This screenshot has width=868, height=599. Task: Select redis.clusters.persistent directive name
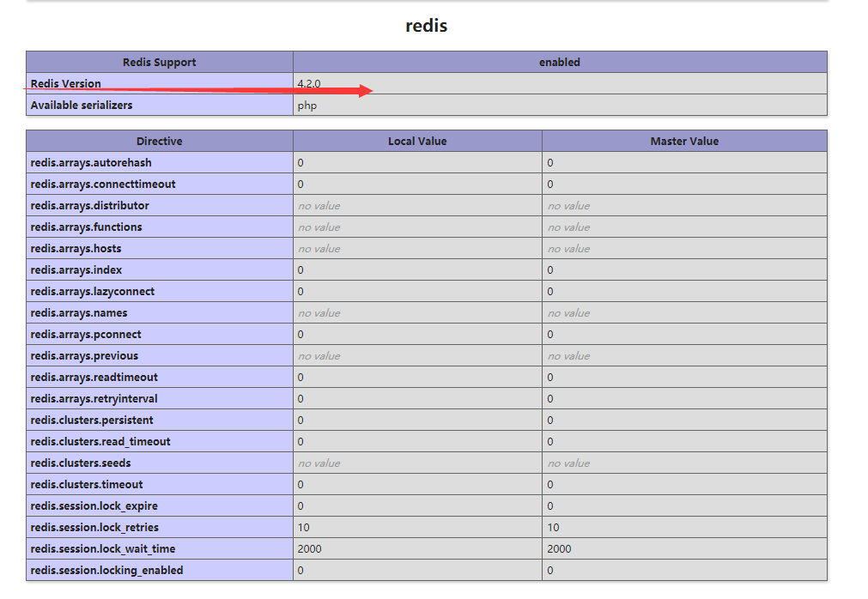pyautogui.click(x=92, y=421)
